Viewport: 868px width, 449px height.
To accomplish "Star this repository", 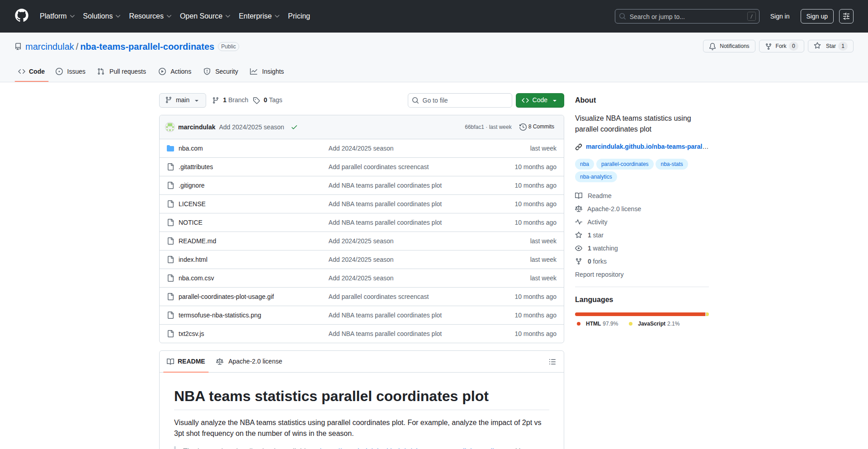I will click(x=826, y=46).
